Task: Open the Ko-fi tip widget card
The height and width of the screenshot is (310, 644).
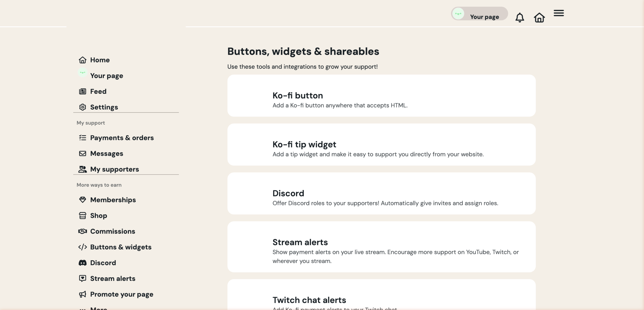Action: click(381, 144)
